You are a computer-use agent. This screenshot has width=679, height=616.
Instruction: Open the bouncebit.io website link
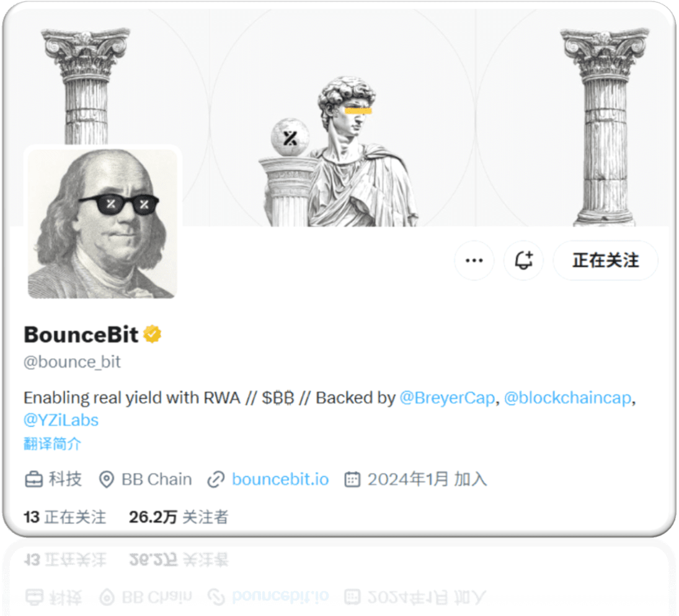(x=280, y=479)
